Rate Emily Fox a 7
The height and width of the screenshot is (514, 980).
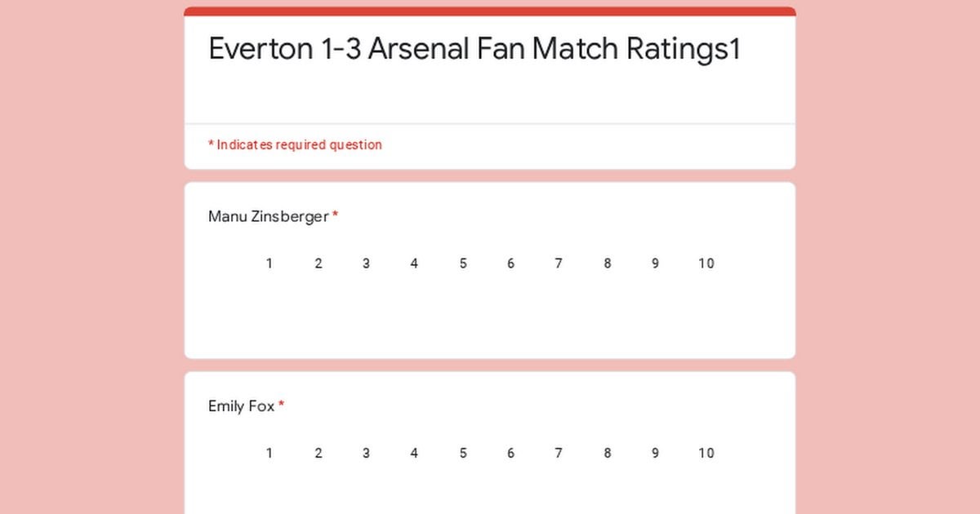click(x=559, y=454)
